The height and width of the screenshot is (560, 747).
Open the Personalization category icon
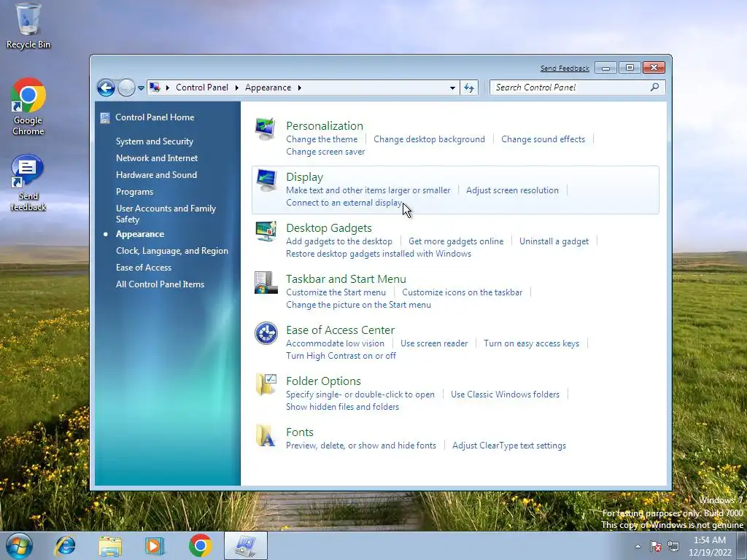coord(266,128)
